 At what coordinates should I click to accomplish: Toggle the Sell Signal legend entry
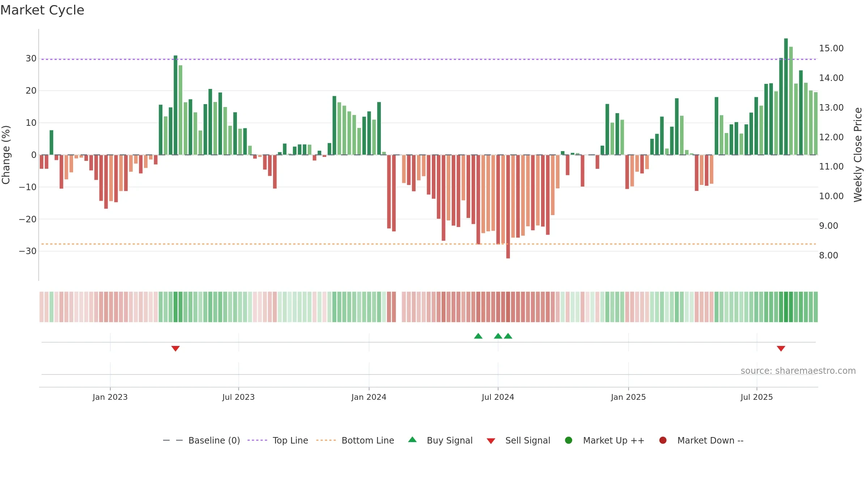point(518,440)
